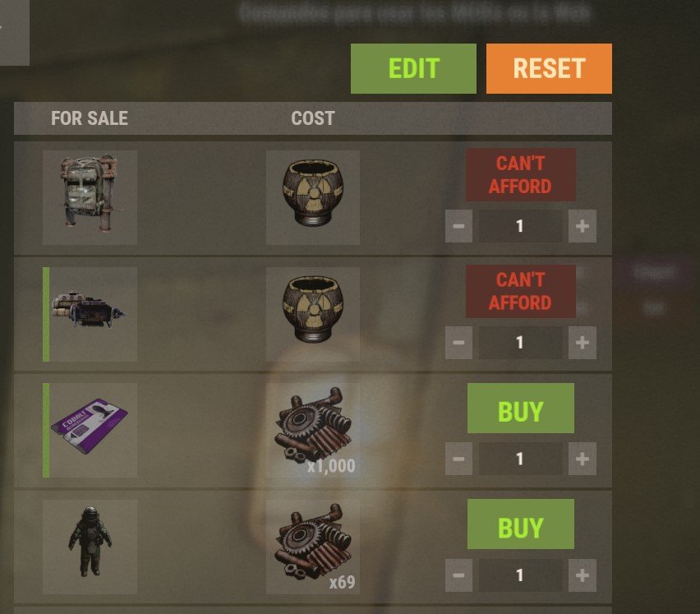Screen dimensions: 700x614
Task: Click the backpack item for sale
Action: 90,197
